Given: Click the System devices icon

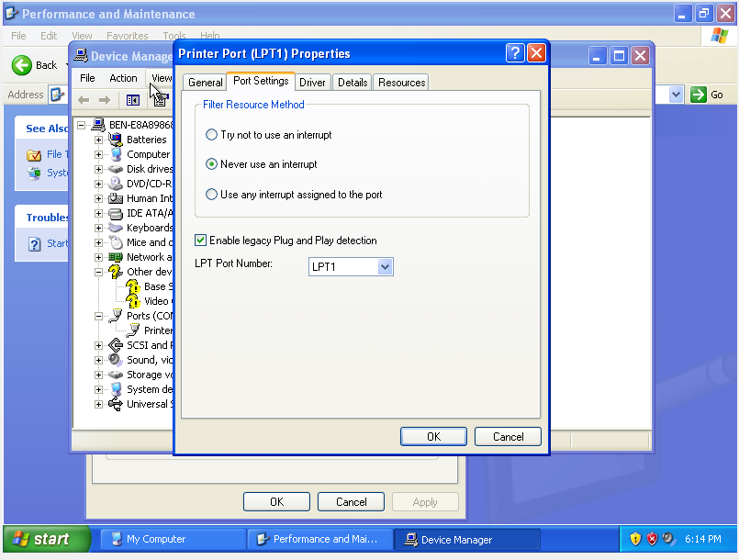Looking at the screenshot, I should [x=116, y=389].
